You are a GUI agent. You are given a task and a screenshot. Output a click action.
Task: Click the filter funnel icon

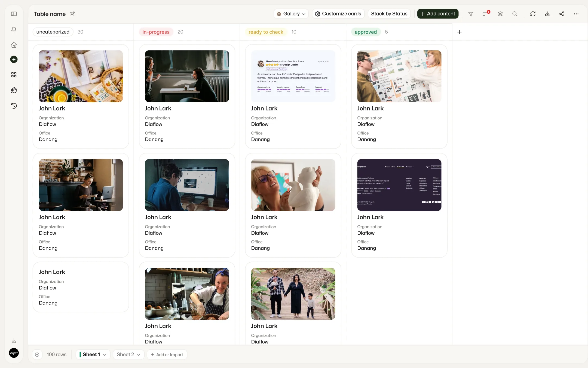pos(471,14)
